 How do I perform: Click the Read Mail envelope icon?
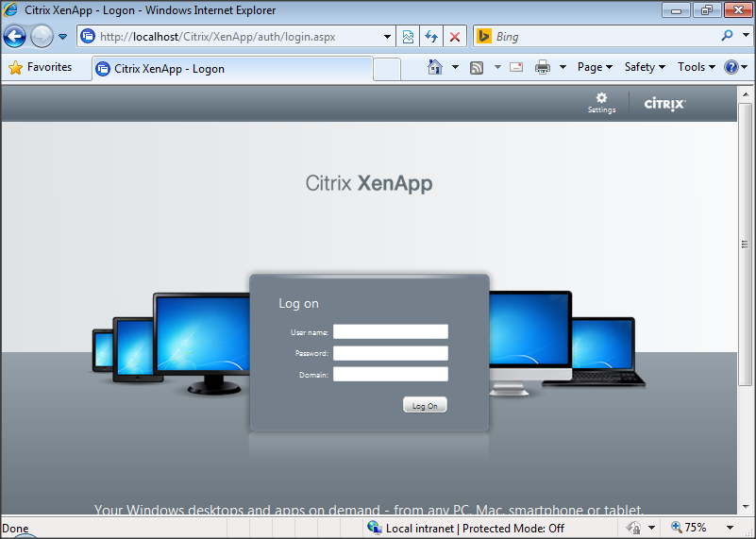(x=516, y=67)
